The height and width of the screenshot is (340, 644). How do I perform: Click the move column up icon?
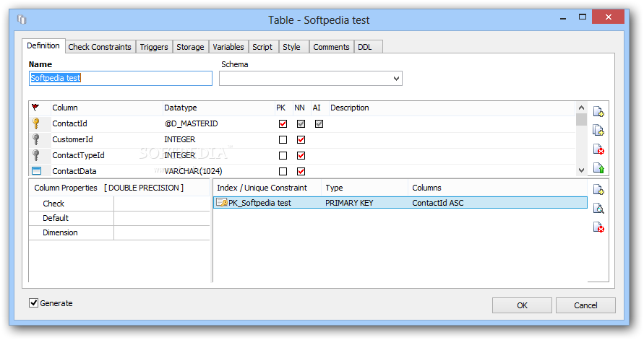pos(598,168)
